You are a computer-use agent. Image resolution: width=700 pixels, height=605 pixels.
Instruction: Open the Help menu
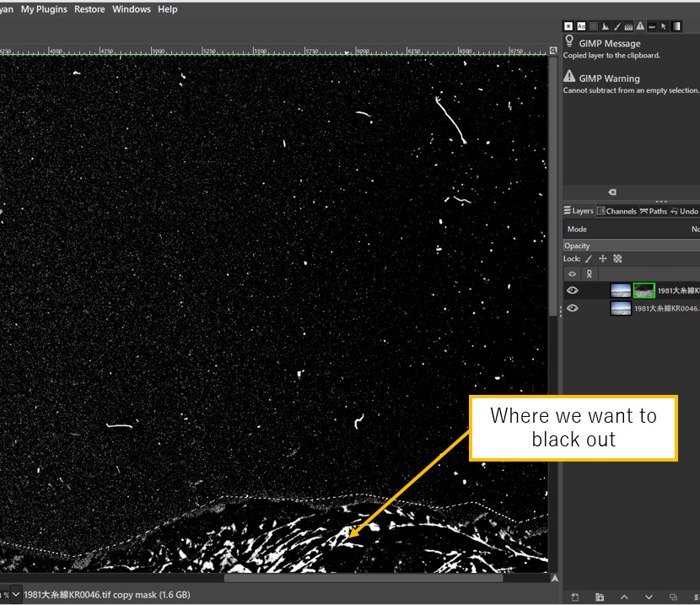click(x=167, y=8)
